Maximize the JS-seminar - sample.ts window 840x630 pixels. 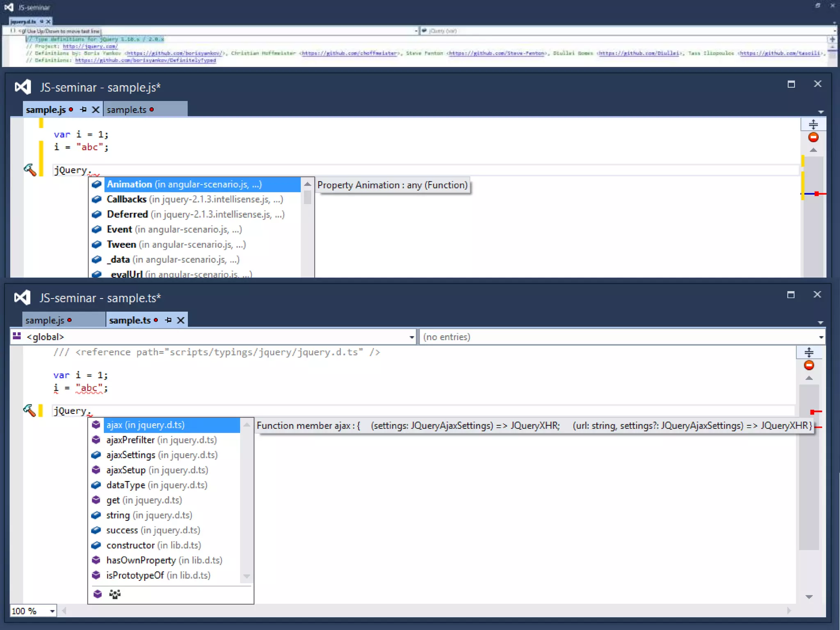coord(791,294)
